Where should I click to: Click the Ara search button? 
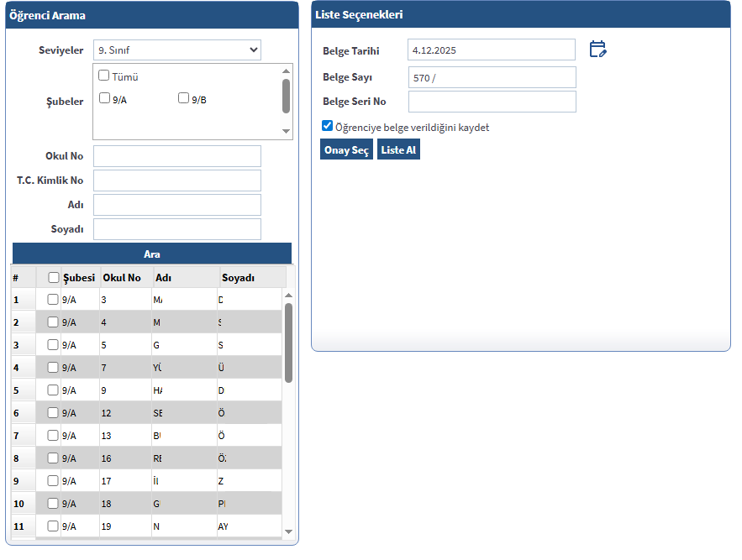click(x=152, y=254)
